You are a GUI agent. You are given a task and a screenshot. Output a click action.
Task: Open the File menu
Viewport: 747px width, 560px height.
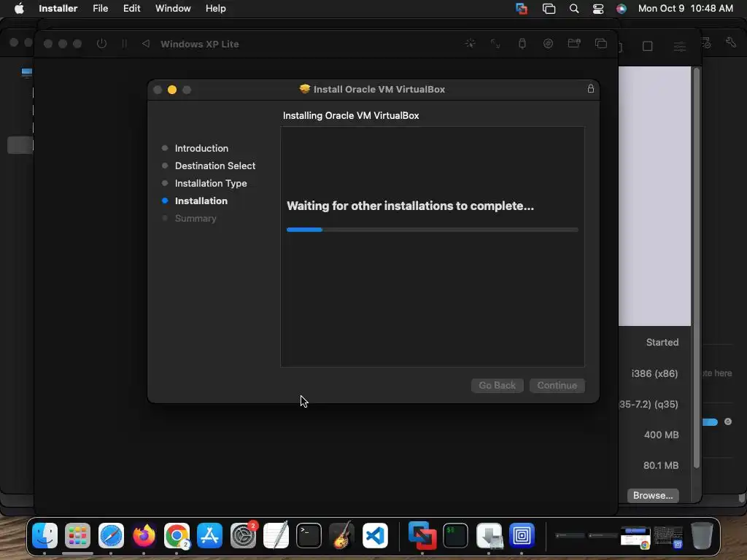tap(100, 9)
